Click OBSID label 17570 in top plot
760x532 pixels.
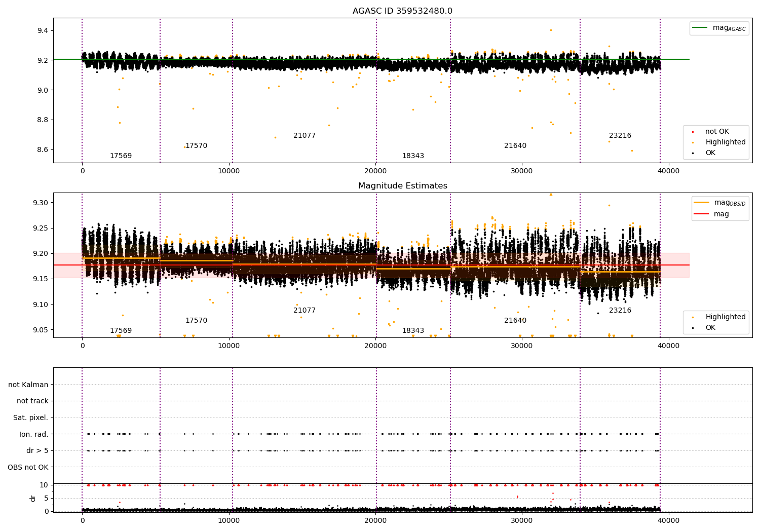pyautogui.click(x=197, y=146)
